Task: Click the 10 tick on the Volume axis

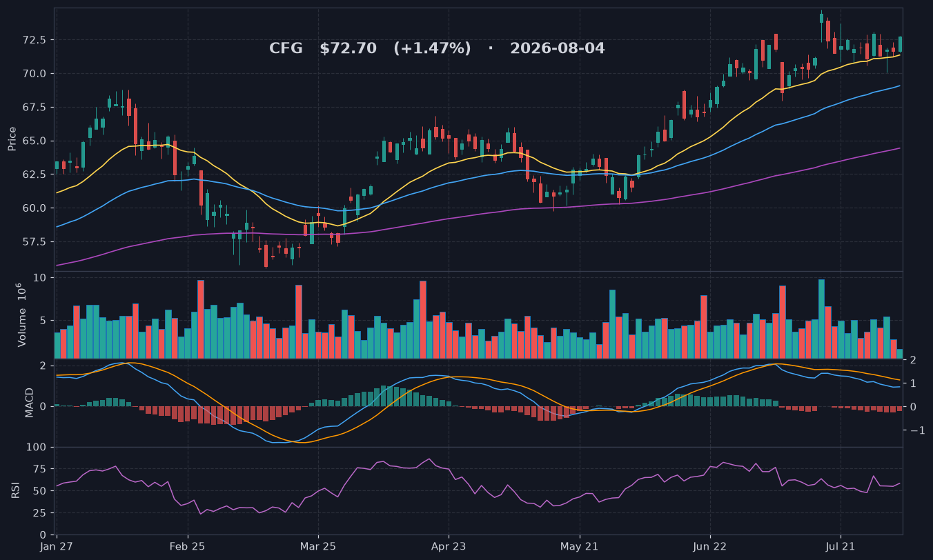Action: pos(40,278)
